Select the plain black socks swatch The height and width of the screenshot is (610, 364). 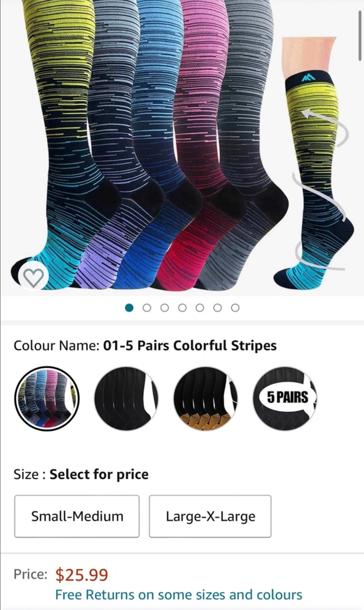tap(126, 398)
